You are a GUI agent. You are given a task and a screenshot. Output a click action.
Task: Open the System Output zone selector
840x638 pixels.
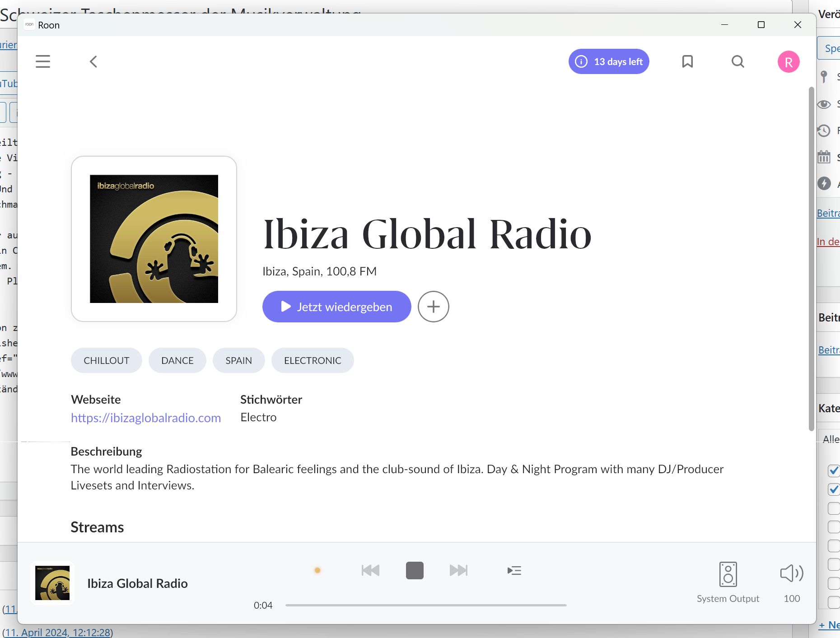click(x=728, y=582)
